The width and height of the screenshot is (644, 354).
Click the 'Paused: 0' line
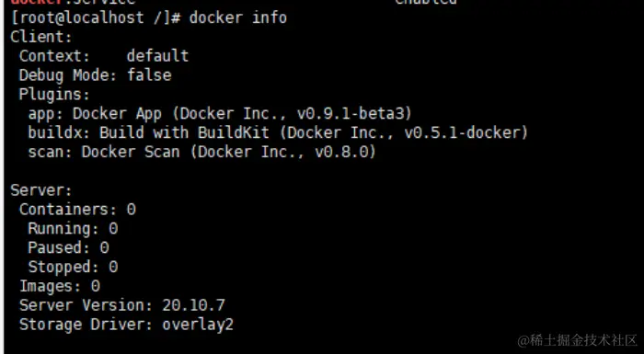[68, 247]
